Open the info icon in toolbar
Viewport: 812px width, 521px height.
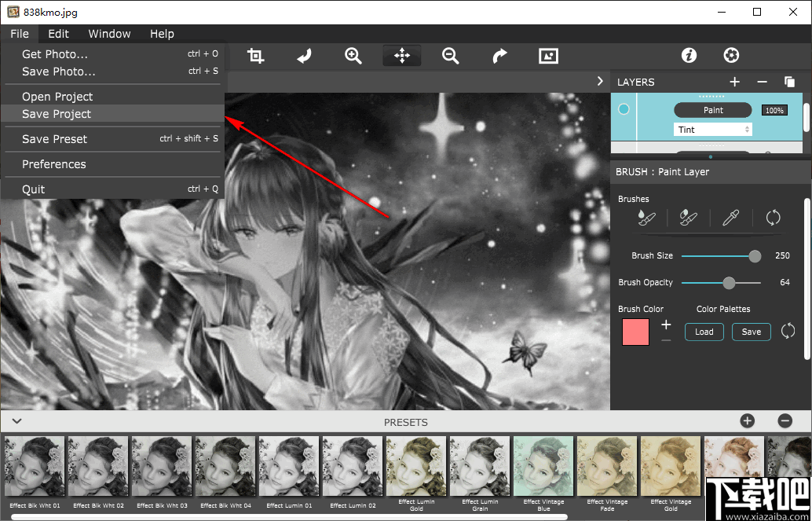pos(689,56)
